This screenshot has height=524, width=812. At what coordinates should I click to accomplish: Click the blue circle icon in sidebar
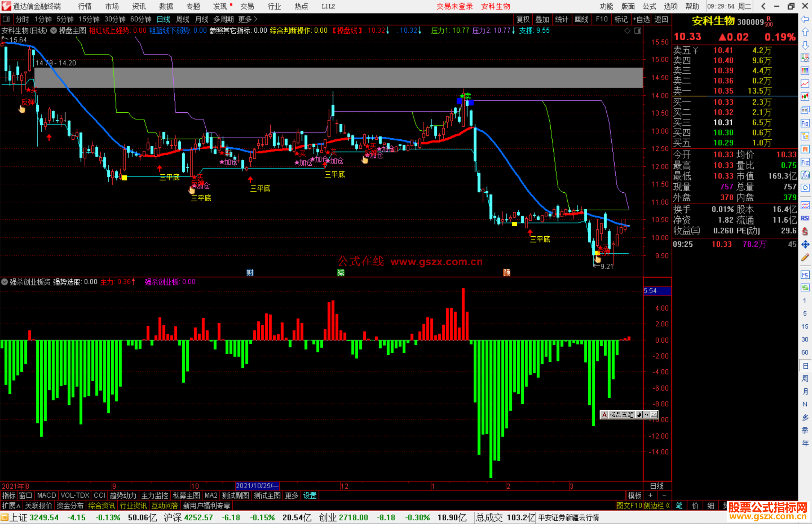coord(805,188)
